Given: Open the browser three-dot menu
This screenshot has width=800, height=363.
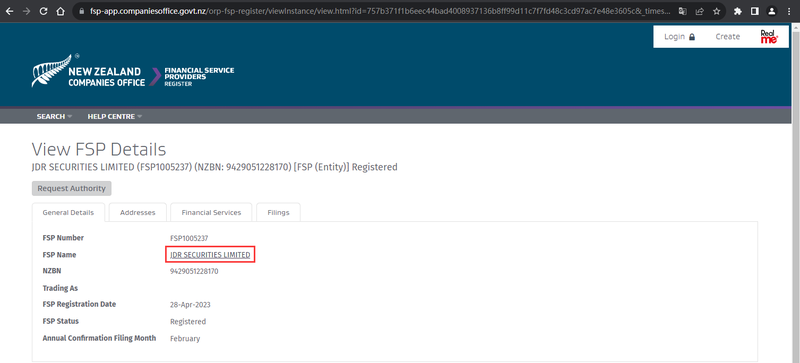Looking at the screenshot, I should (789, 11).
